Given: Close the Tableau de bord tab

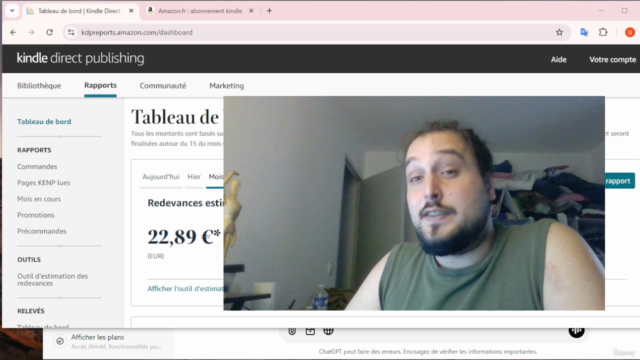Looking at the screenshot, I should click(x=131, y=11).
